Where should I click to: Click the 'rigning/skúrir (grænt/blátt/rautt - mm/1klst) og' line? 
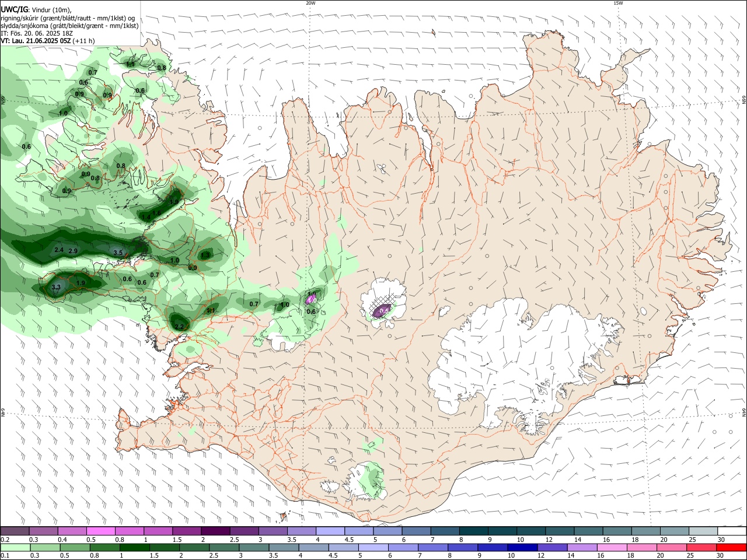pyautogui.click(x=68, y=18)
